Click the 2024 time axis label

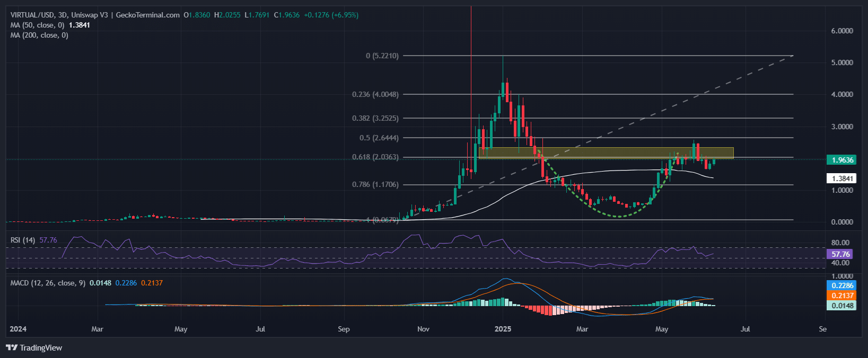pyautogui.click(x=18, y=329)
